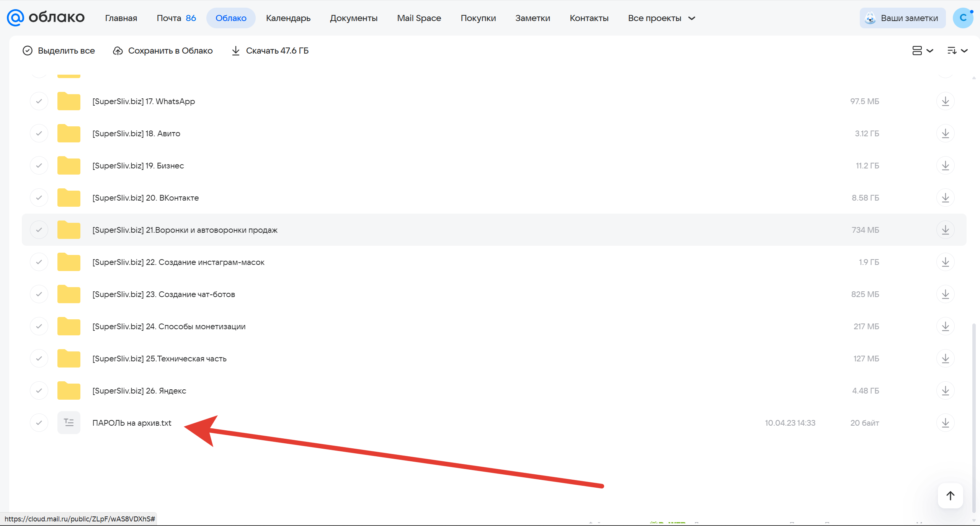Click the scroll-to-top arrow button

pos(950,496)
